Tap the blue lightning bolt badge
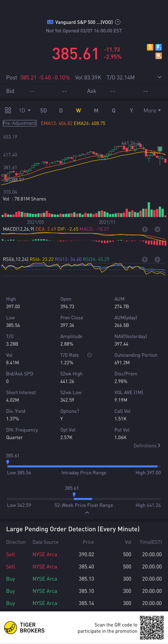Screen dimensions: 168x644 point(158,47)
